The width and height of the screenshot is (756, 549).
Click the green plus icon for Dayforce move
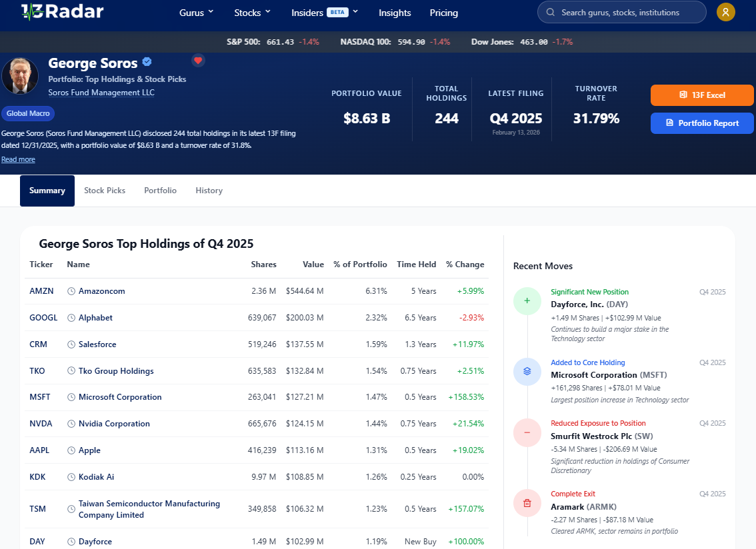(527, 300)
